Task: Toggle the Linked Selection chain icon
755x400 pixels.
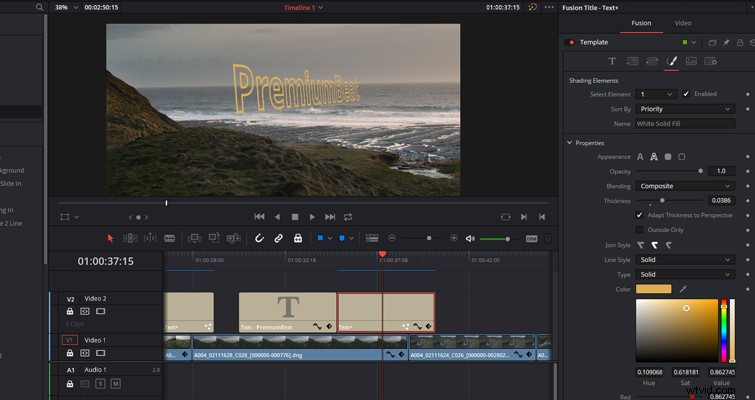Action: click(x=278, y=238)
